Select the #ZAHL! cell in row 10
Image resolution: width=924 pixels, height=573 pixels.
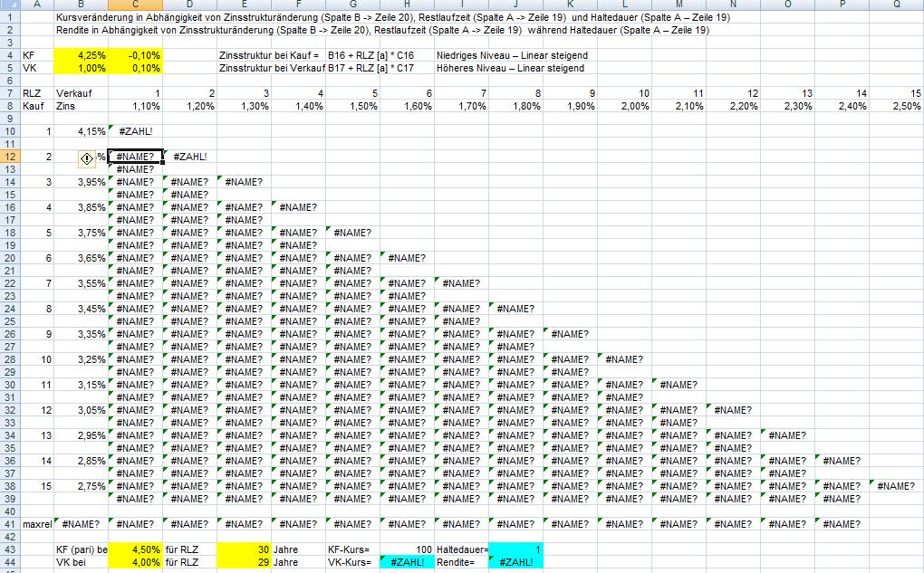[135, 131]
